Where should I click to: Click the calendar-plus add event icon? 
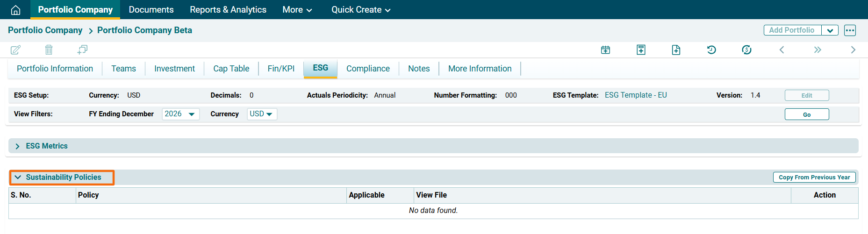click(x=605, y=50)
